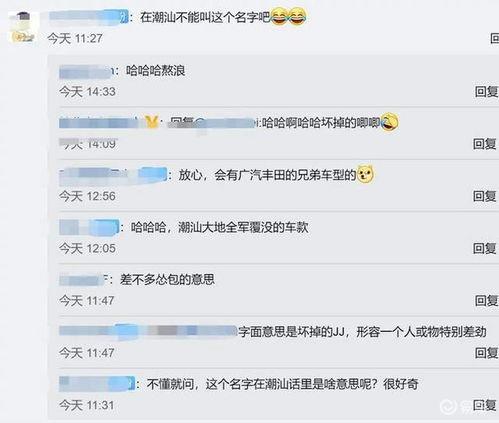Reply to the 潮汕大地全军覆没 comment
This screenshot has width=499, height=423.
[485, 248]
